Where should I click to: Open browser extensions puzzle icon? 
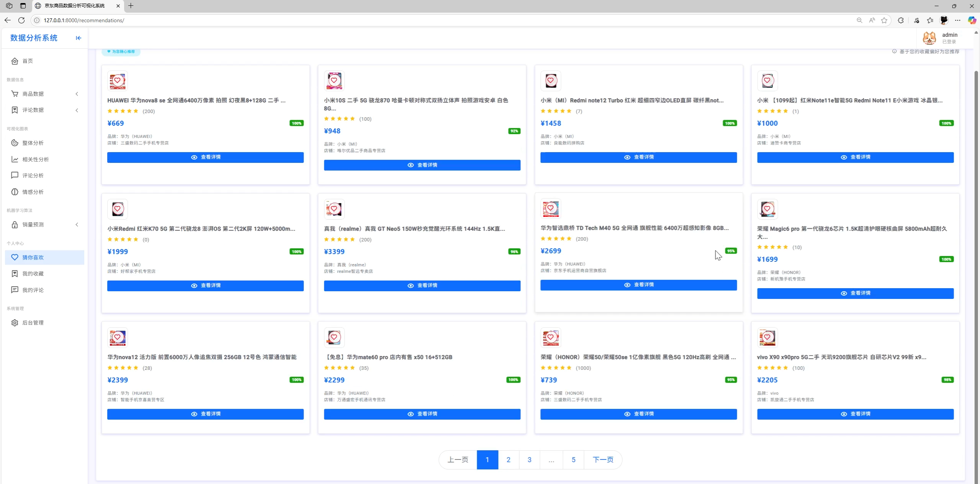point(901,20)
